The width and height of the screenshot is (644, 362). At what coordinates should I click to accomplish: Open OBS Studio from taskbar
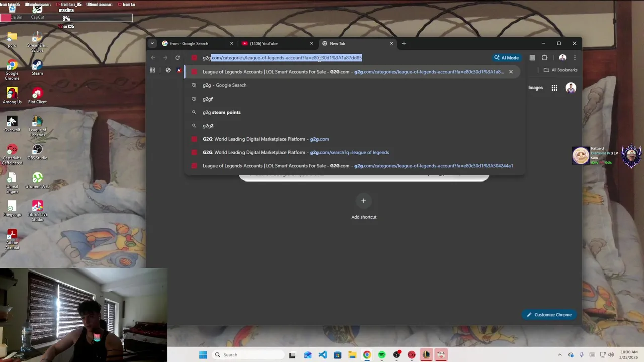coord(396,355)
